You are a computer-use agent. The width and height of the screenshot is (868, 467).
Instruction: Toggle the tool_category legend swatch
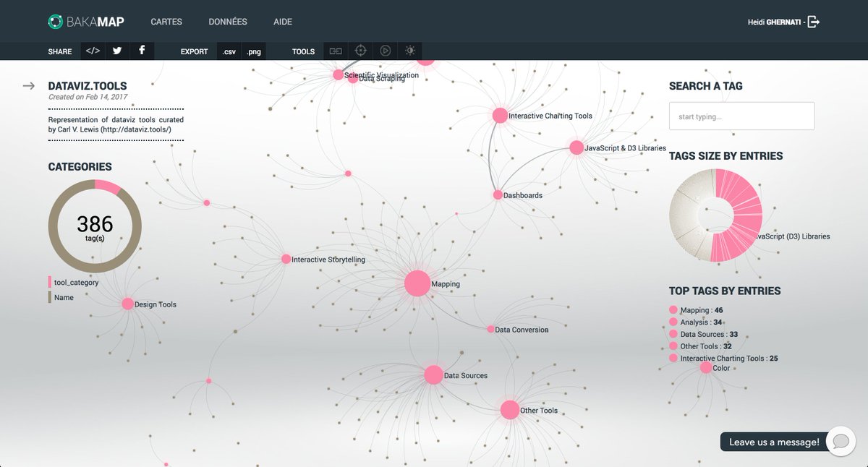click(x=50, y=283)
